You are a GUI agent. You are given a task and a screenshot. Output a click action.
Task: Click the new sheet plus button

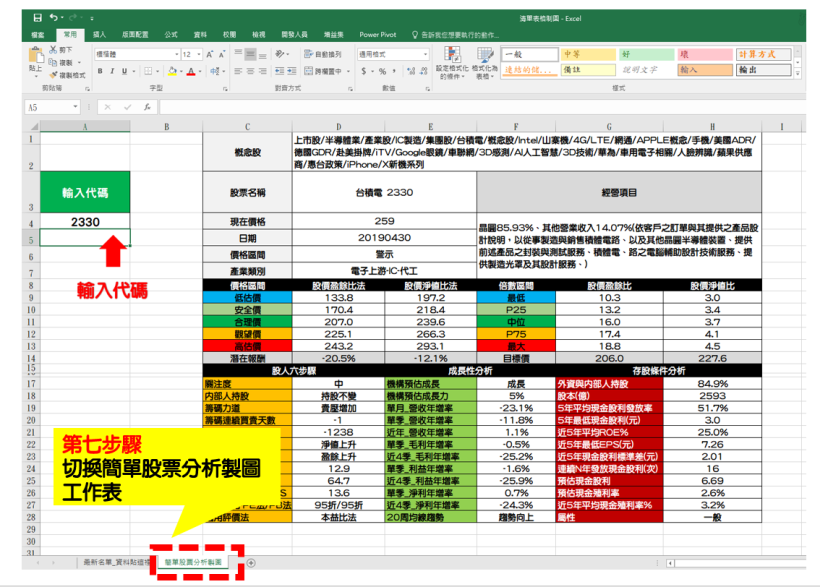pyautogui.click(x=252, y=563)
